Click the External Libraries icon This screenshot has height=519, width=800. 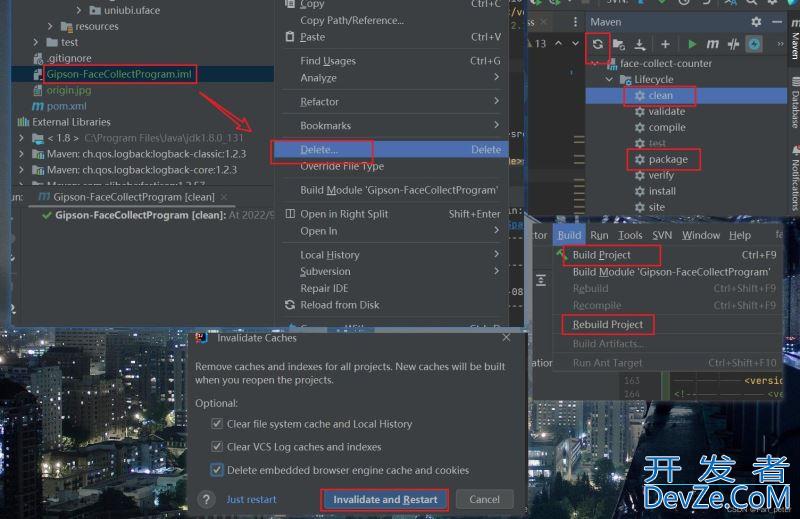coord(23,122)
